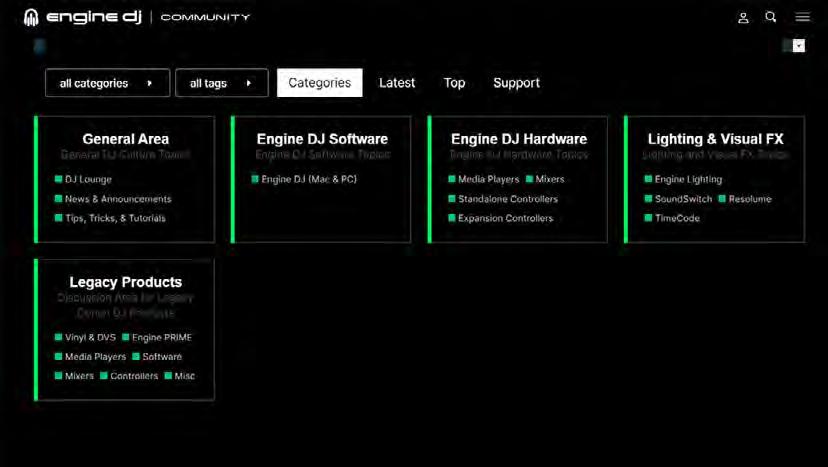Open the Engine Lighting subcategory
The width and height of the screenshot is (828, 467).
683,180
